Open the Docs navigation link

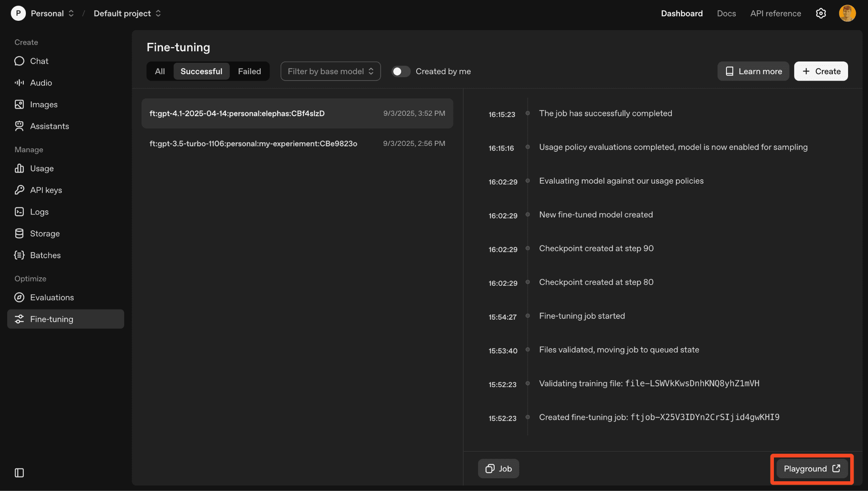click(x=726, y=14)
